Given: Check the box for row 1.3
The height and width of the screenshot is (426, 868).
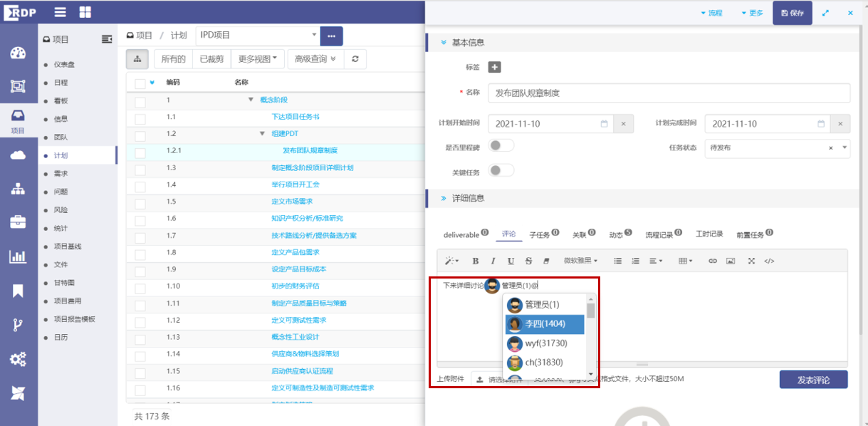Looking at the screenshot, I should 140,168.
